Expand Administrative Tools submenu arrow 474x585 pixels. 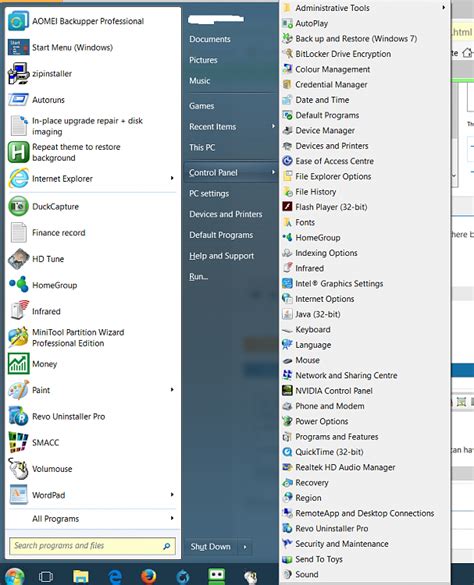(x=443, y=7)
